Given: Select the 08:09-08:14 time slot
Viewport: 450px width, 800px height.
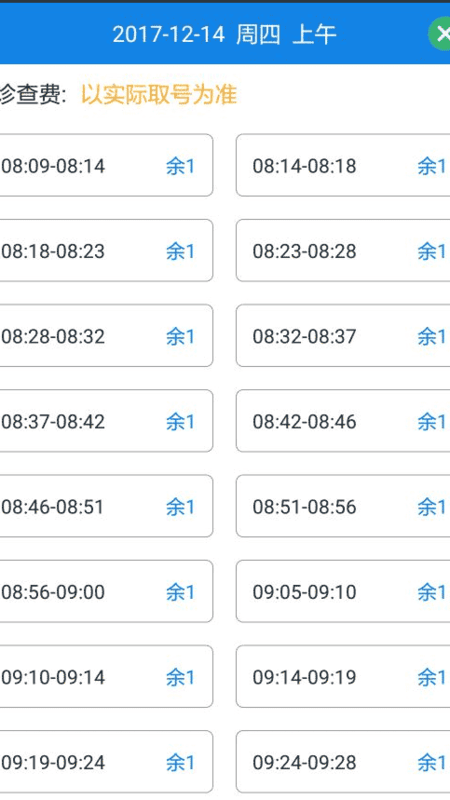Looking at the screenshot, I should pos(106,165).
